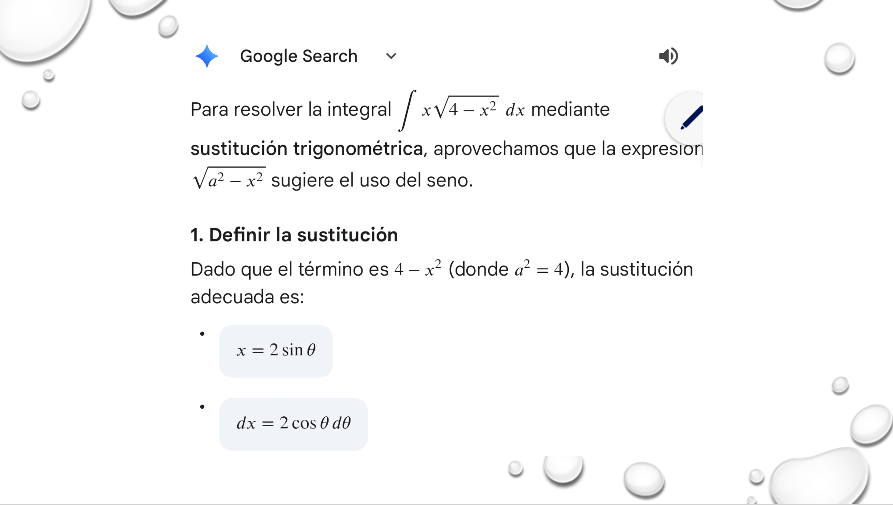Click the bullet before dx = 2 cos θ dθ

pos(201,407)
